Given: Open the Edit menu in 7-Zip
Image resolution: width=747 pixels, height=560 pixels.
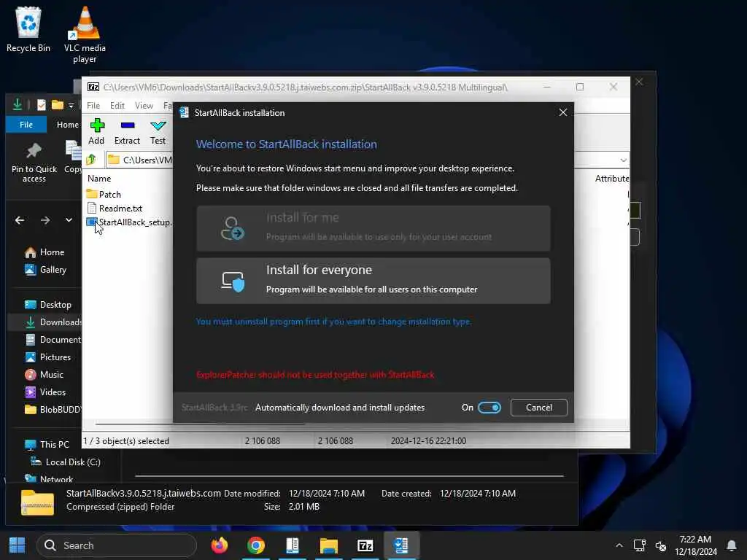Looking at the screenshot, I should [117, 106].
